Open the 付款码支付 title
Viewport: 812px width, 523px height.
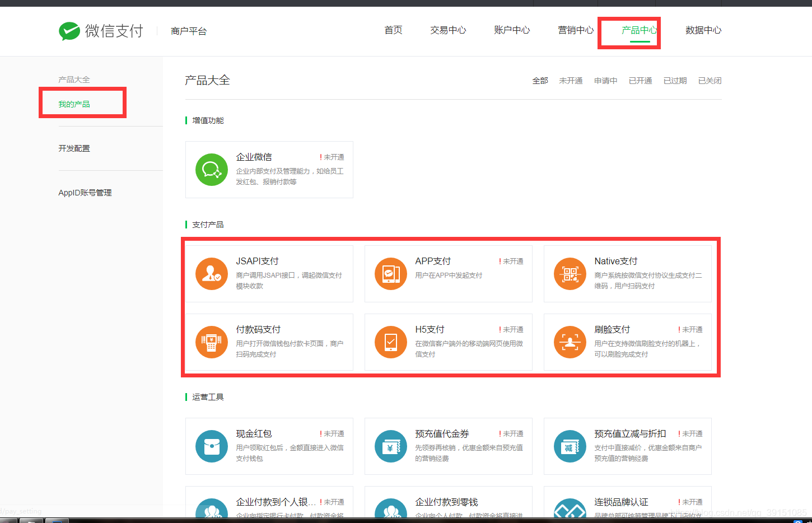258,329
